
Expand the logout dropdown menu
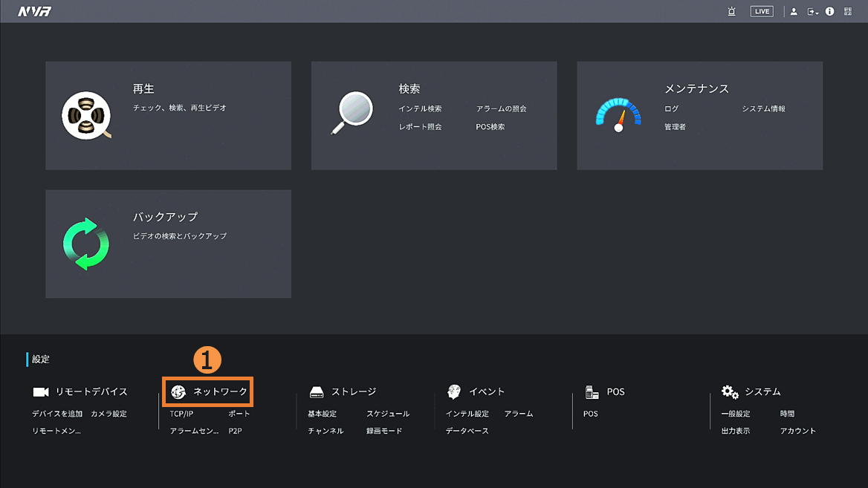point(813,11)
